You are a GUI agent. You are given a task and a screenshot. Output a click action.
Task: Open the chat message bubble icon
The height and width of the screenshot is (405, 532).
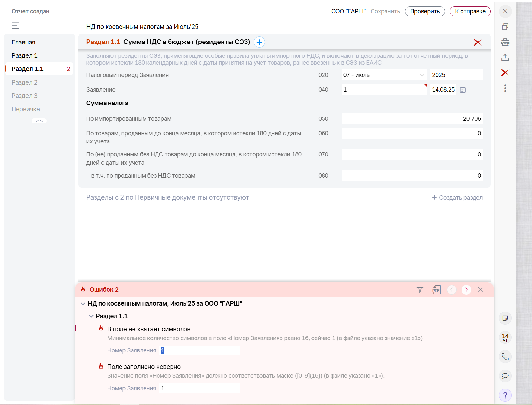click(505, 376)
